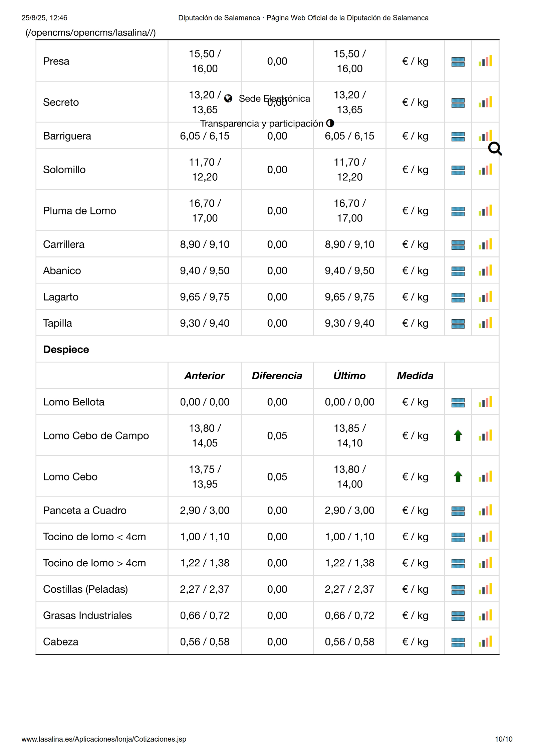Click the search magnifier icon
534x756 pixels.
[x=495, y=149]
